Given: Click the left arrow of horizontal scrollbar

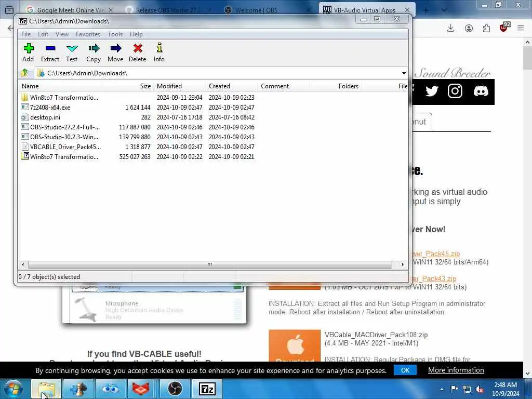Looking at the screenshot, I should pos(23,264).
